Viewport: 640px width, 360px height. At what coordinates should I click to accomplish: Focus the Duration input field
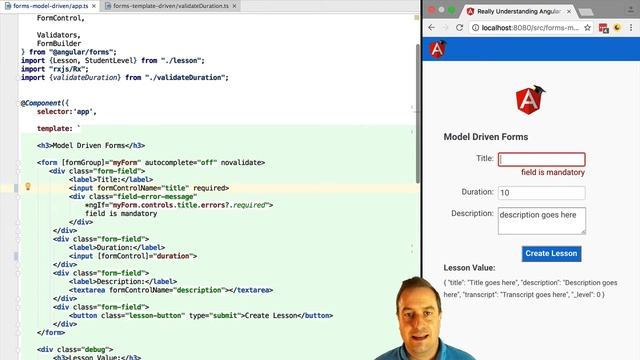click(542, 193)
